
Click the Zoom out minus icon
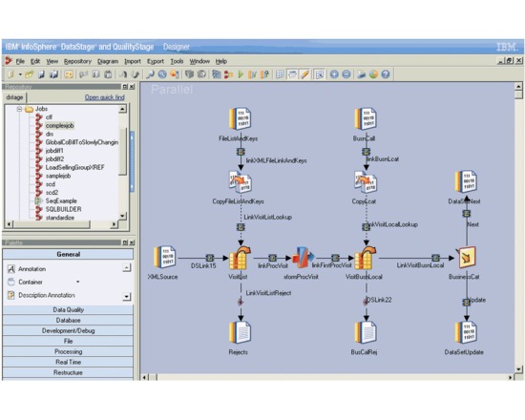tap(346, 74)
